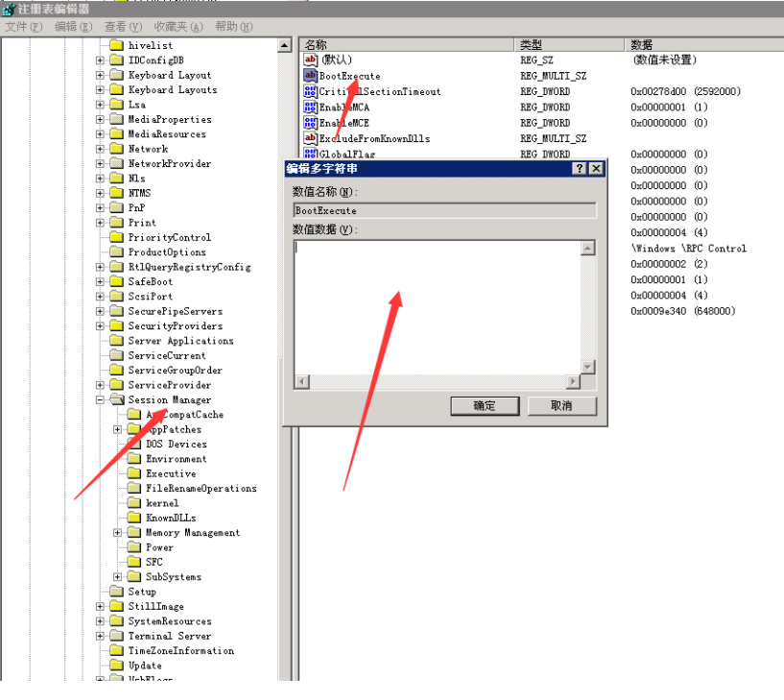Image resolution: width=784 pixels, height=700 pixels.
Task: Select the Session Manager folder icon
Action: [x=117, y=399]
